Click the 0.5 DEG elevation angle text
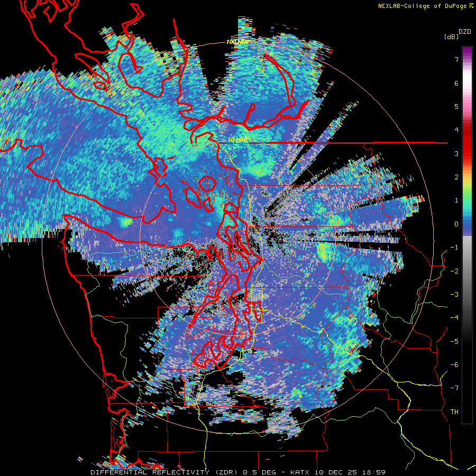The width and height of the screenshot is (476, 476). click(x=259, y=472)
